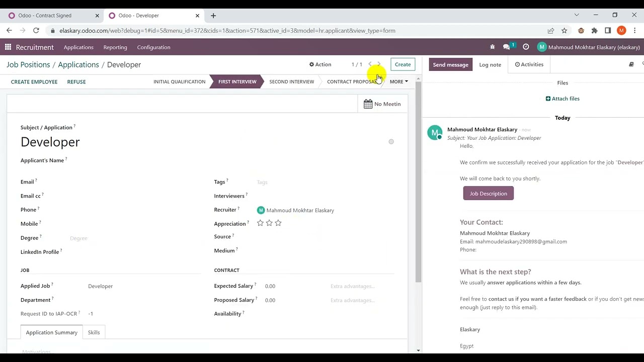
Task: Open the Chrome three-dot menu
Action: click(x=635, y=31)
